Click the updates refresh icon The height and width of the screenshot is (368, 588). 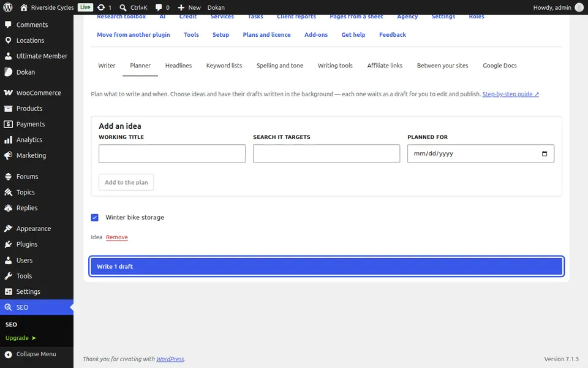(x=101, y=7)
